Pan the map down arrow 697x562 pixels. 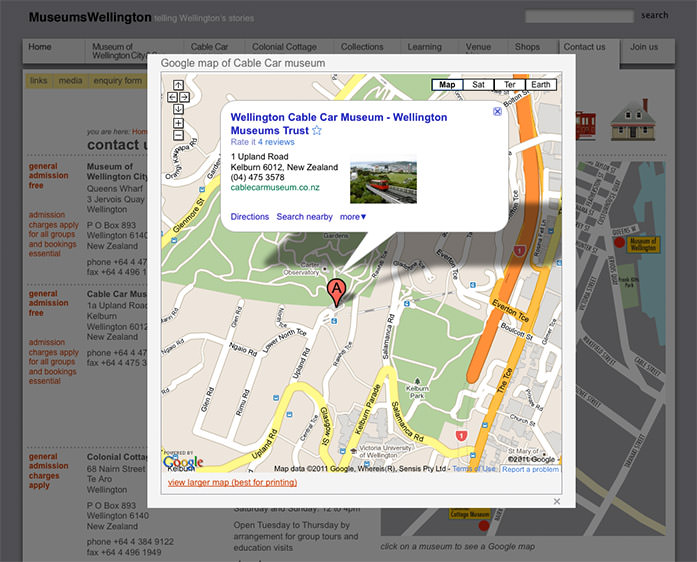pyautogui.click(x=178, y=108)
